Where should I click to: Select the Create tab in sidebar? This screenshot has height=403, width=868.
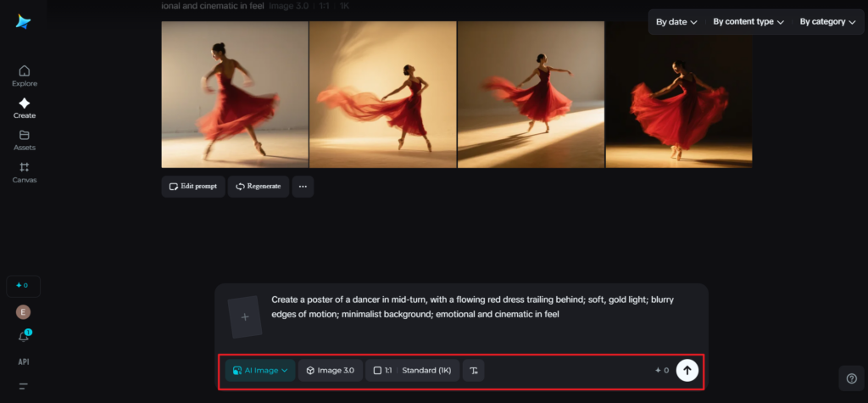tap(25, 108)
